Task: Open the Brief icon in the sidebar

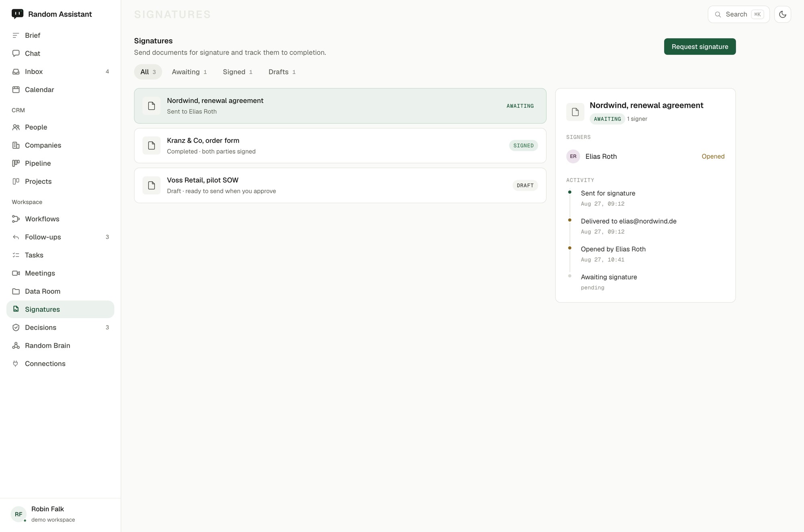Action: pos(16,35)
